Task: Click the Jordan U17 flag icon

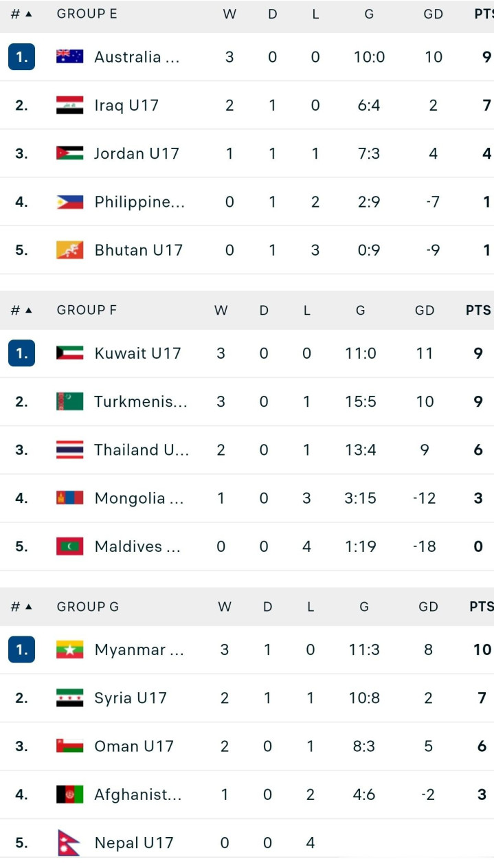Action: pyautogui.click(x=69, y=153)
